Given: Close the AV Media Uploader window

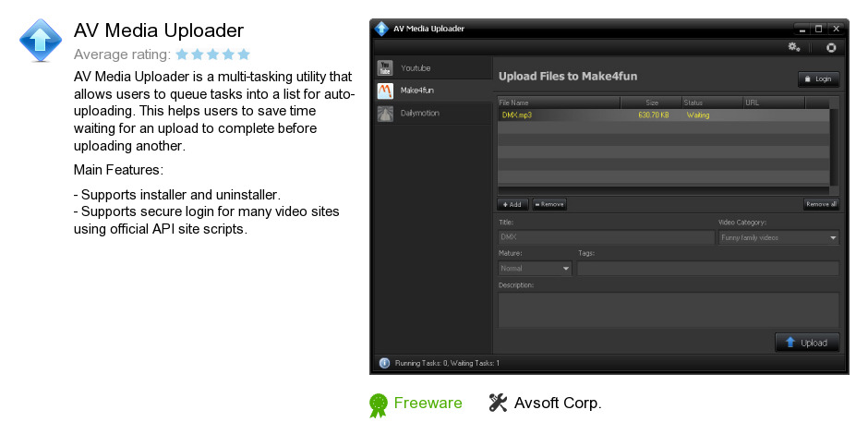Looking at the screenshot, I should click(836, 29).
